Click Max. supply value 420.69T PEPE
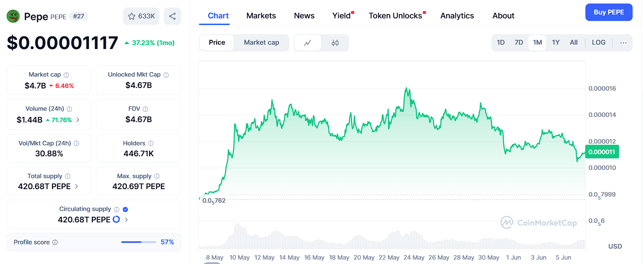Image resolution: width=644 pixels, height=264 pixels. [139, 186]
